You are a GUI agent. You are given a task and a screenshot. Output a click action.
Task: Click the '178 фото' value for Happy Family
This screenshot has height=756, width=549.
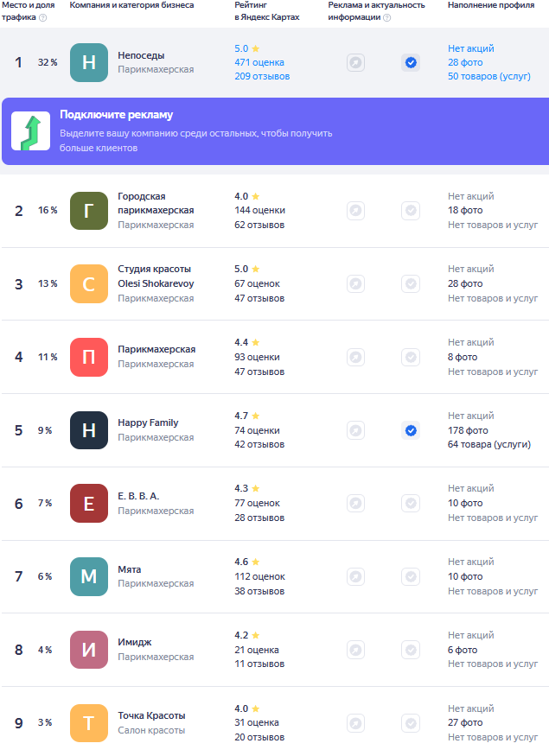click(468, 430)
